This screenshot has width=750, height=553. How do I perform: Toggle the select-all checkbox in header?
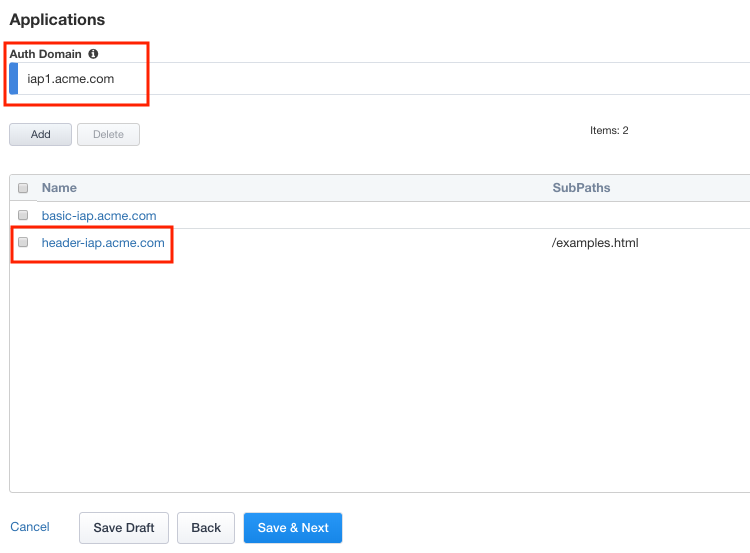pos(23,188)
